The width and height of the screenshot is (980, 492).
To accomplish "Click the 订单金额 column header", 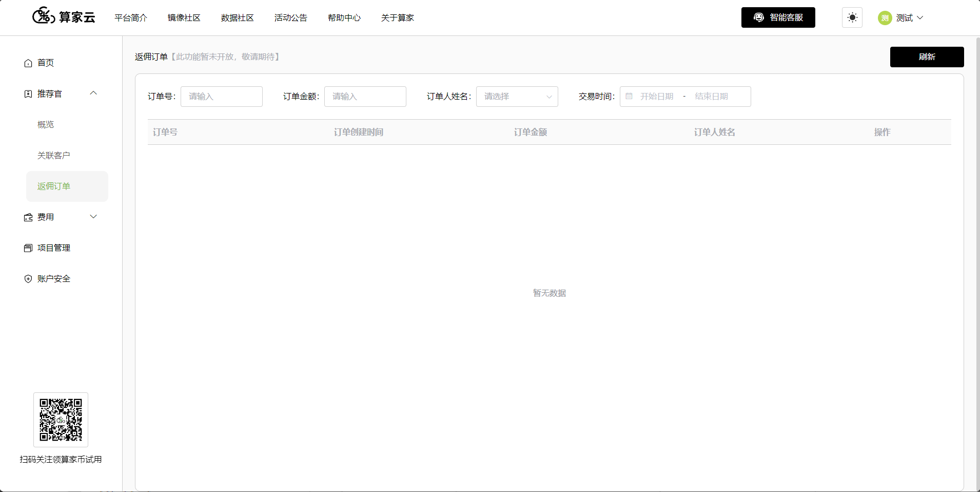I will (x=531, y=132).
